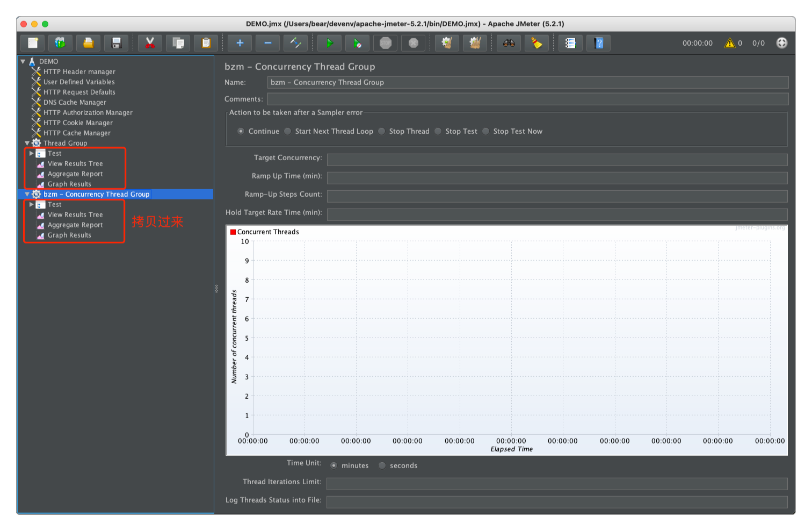Open the Function Helper dialog icon

pos(570,43)
